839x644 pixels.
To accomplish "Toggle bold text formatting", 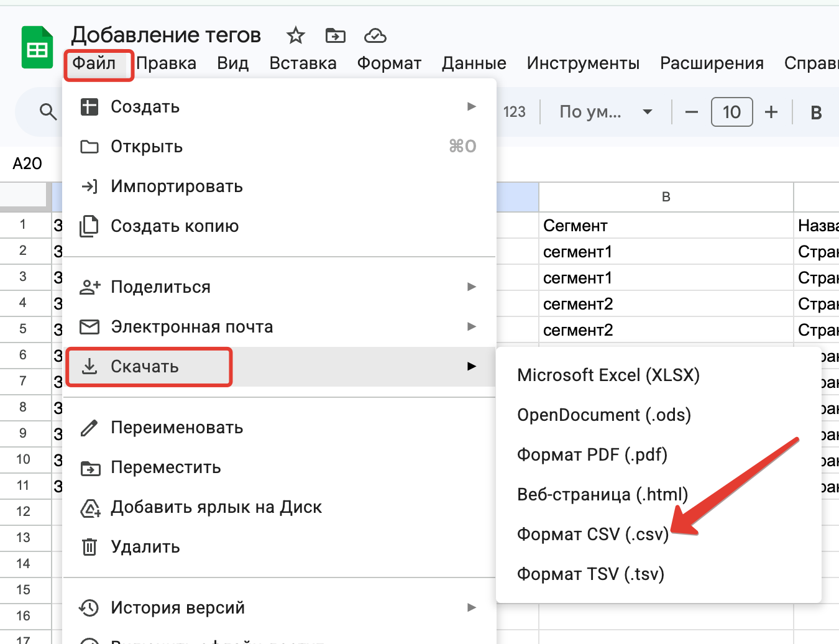I will pyautogui.click(x=816, y=113).
